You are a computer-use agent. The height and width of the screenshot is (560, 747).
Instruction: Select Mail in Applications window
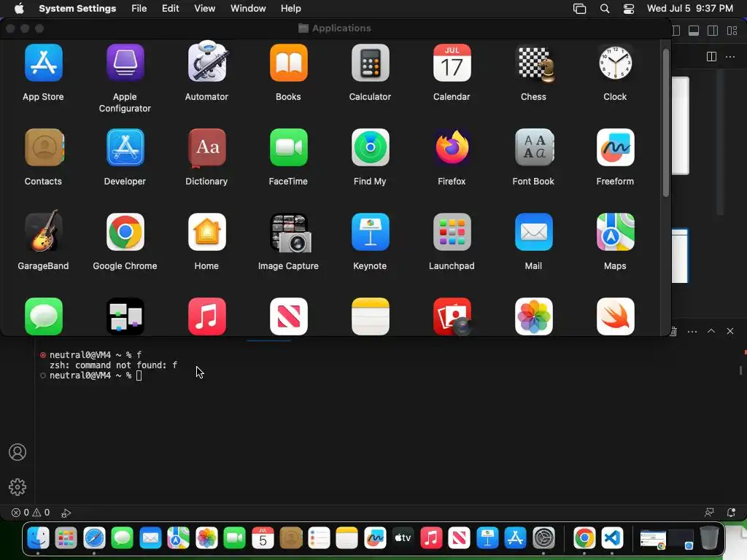pyautogui.click(x=534, y=232)
